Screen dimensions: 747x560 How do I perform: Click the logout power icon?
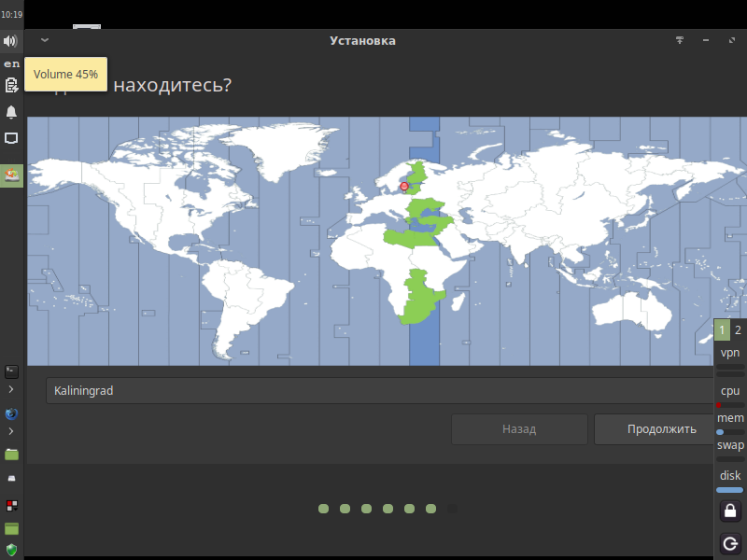(x=730, y=543)
